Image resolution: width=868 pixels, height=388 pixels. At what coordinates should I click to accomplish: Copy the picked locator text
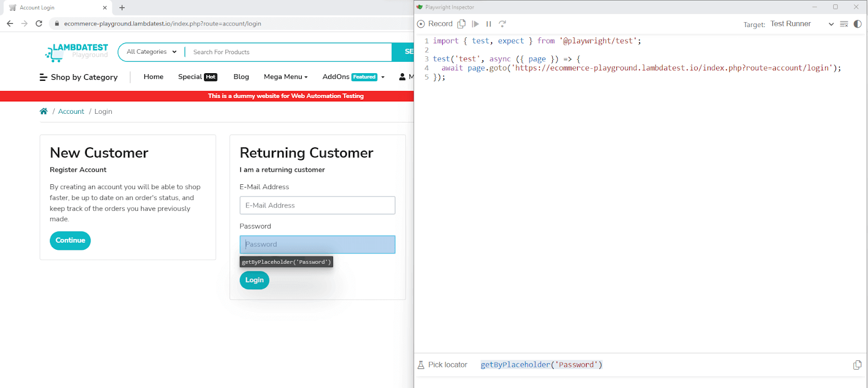[x=857, y=365]
